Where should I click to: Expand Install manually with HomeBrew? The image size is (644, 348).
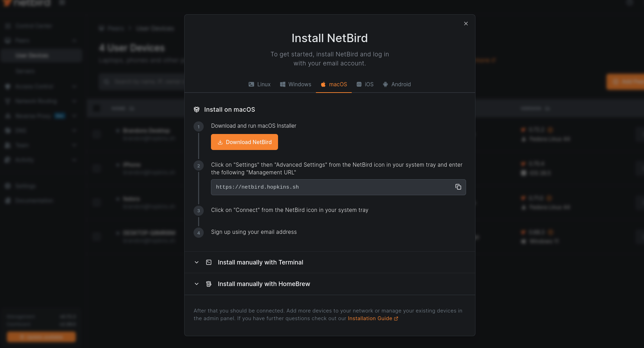point(329,284)
